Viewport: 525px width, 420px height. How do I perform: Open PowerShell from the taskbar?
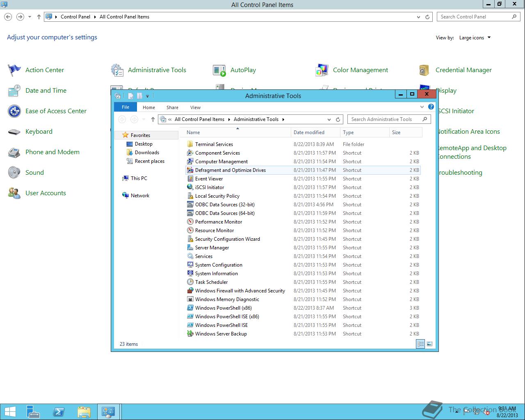click(59, 412)
